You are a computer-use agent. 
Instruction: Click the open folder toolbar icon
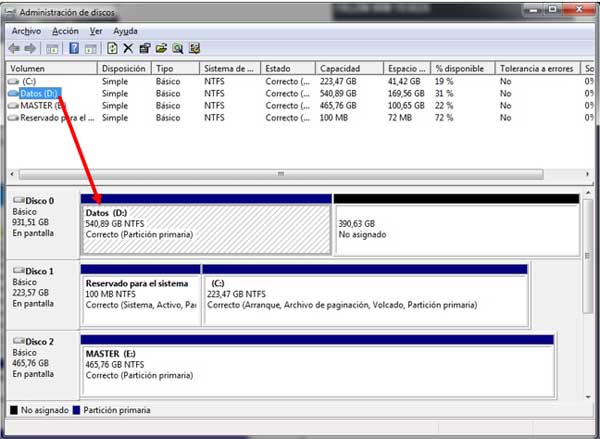pos(161,48)
